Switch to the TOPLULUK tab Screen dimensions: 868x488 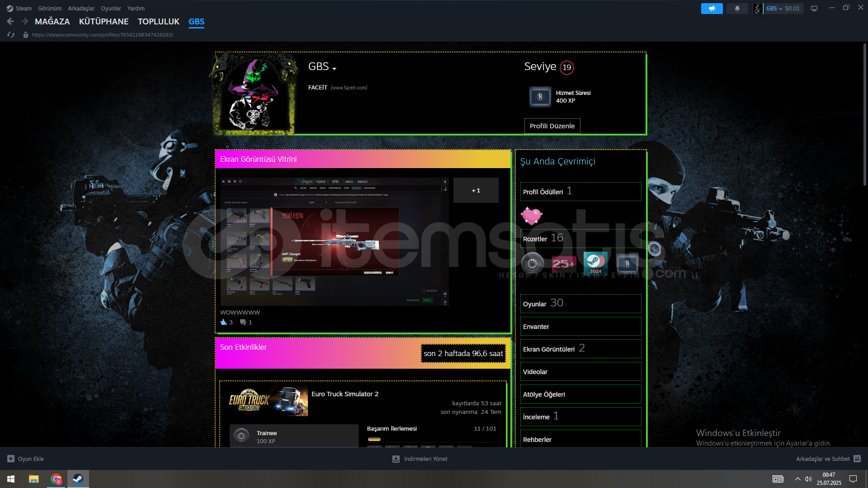tap(159, 22)
